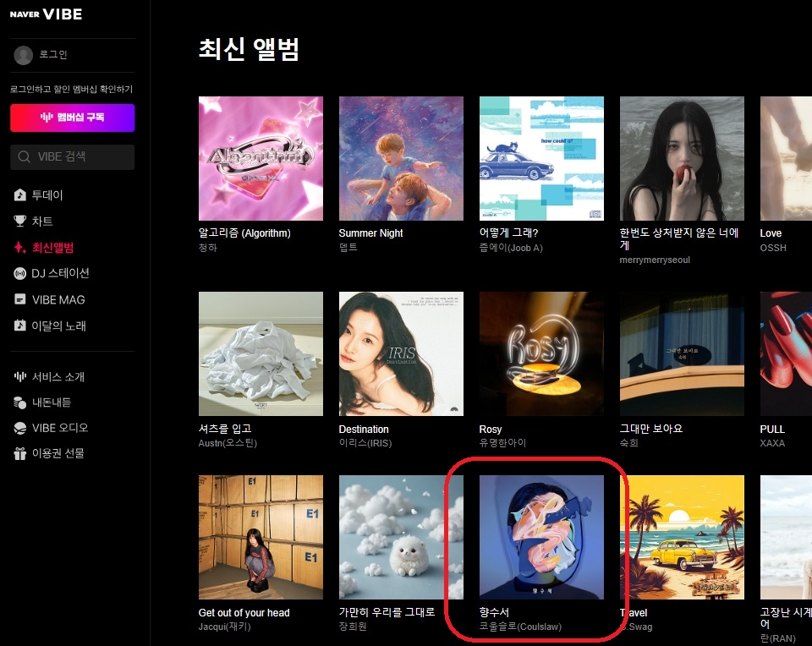This screenshot has width=812, height=646.
Task: Open DJ 스테이션 from the sidebar
Action: coord(60,273)
